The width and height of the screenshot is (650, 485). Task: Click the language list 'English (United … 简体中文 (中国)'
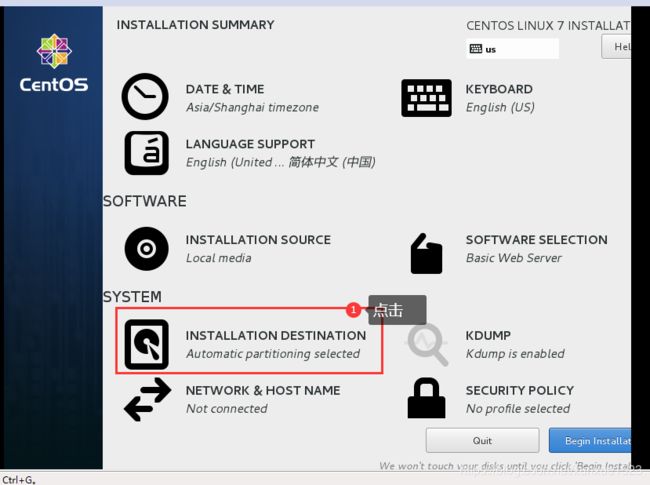point(281,162)
